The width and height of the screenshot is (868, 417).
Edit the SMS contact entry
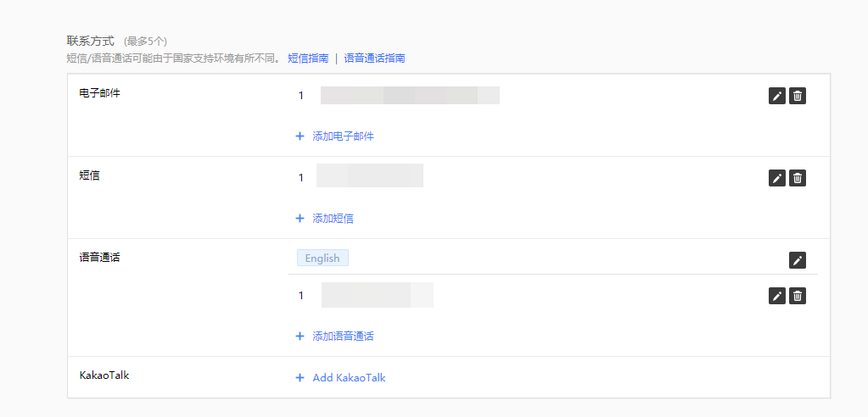[x=776, y=178]
